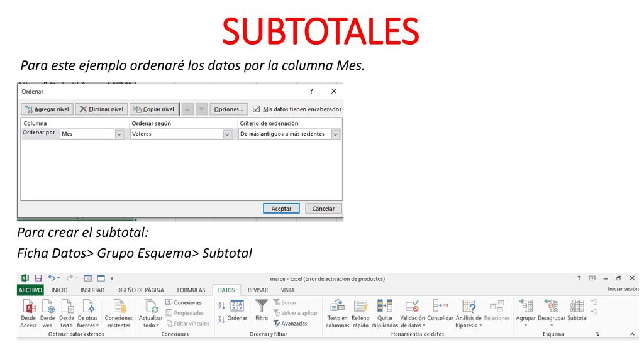This screenshot has width=644, height=362.
Task: Click Relaciones icon
Action: (x=497, y=310)
